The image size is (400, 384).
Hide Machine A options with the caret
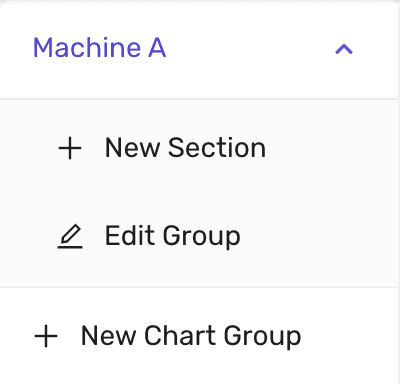point(344,49)
